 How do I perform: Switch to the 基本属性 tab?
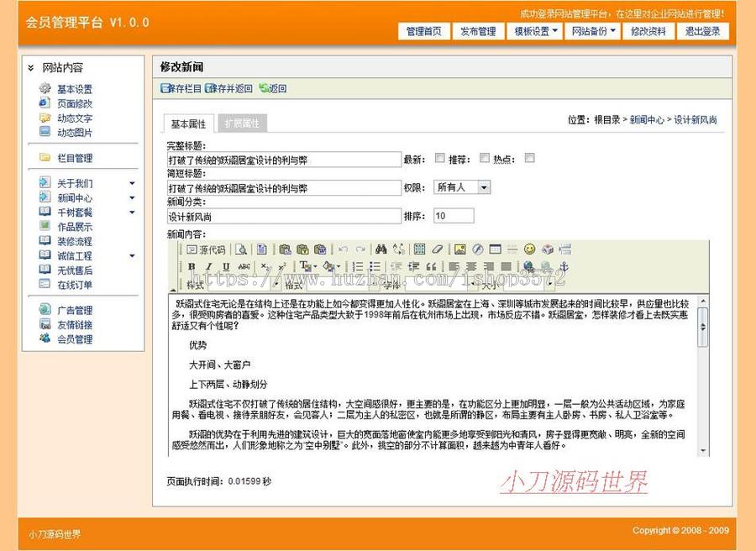click(188, 123)
